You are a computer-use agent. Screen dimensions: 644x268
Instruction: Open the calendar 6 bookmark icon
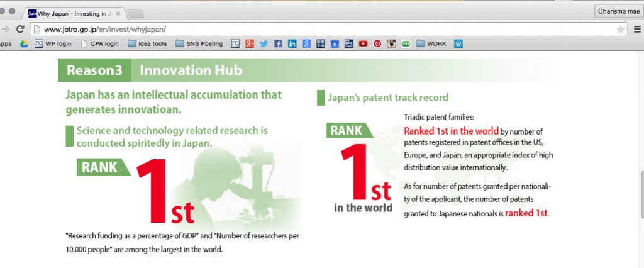(x=335, y=43)
